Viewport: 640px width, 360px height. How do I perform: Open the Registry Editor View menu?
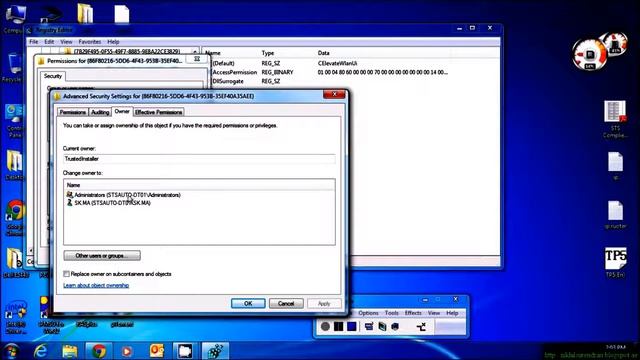coord(66,42)
